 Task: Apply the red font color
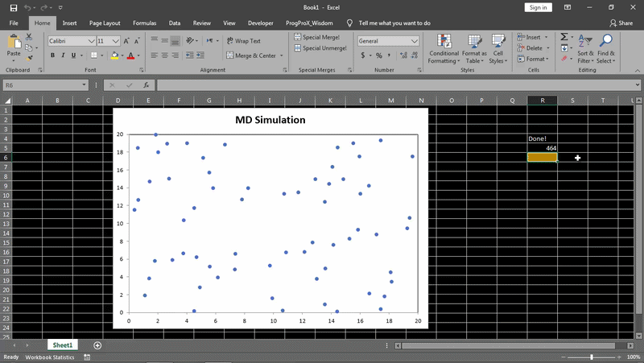click(x=130, y=56)
